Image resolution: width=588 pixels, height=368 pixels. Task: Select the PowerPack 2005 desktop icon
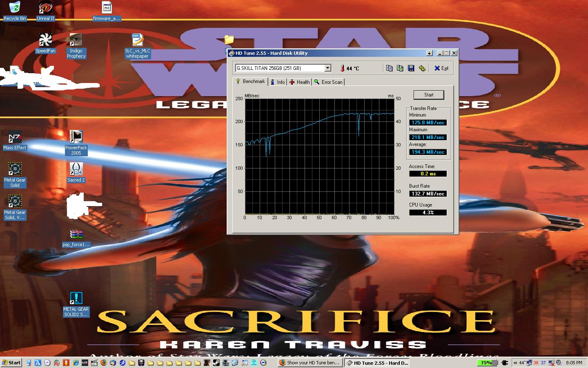pos(76,143)
